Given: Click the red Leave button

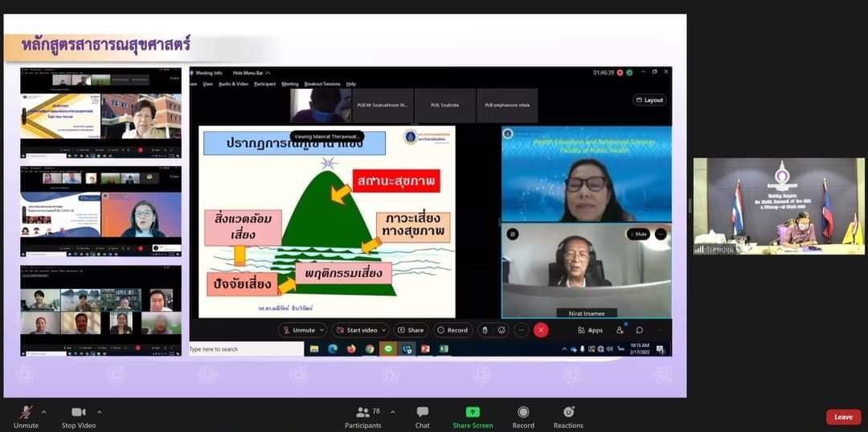Looking at the screenshot, I should coord(844,417).
